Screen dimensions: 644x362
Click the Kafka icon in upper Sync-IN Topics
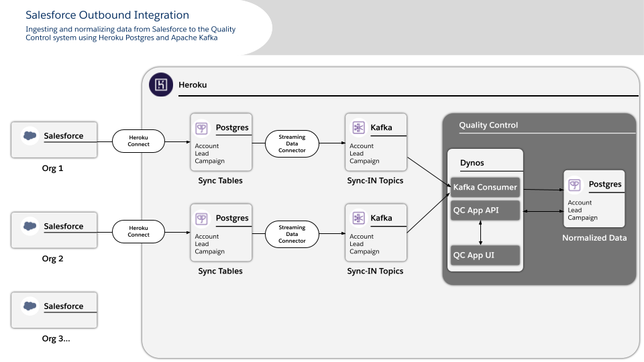[x=358, y=127]
